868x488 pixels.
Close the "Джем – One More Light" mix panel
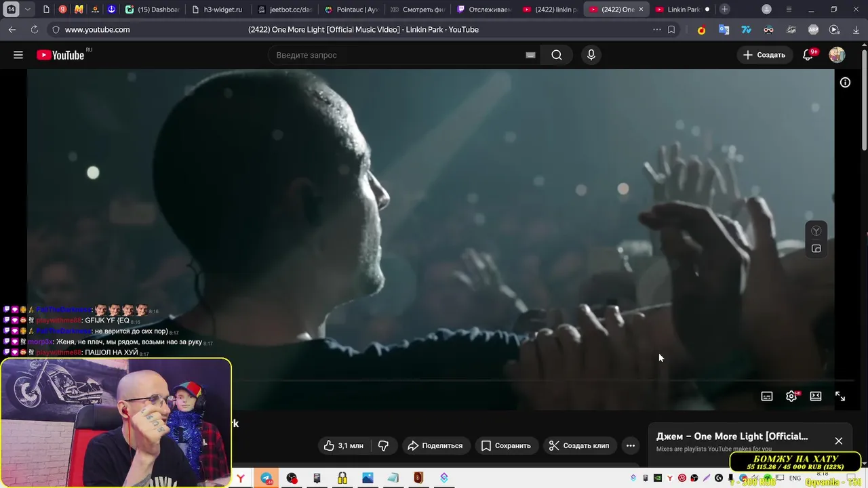[839, 441]
